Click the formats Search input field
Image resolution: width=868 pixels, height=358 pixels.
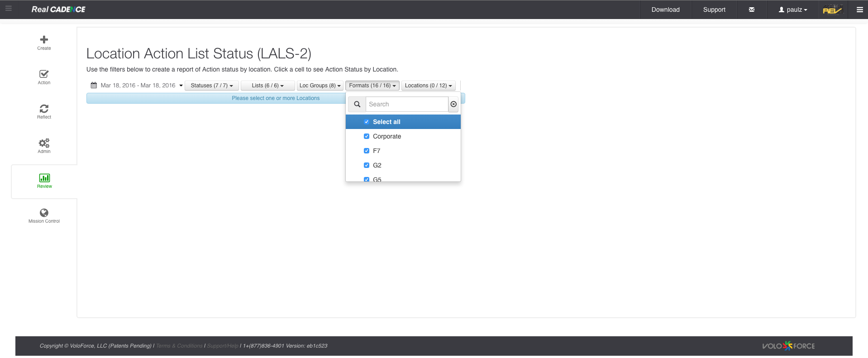pyautogui.click(x=406, y=104)
